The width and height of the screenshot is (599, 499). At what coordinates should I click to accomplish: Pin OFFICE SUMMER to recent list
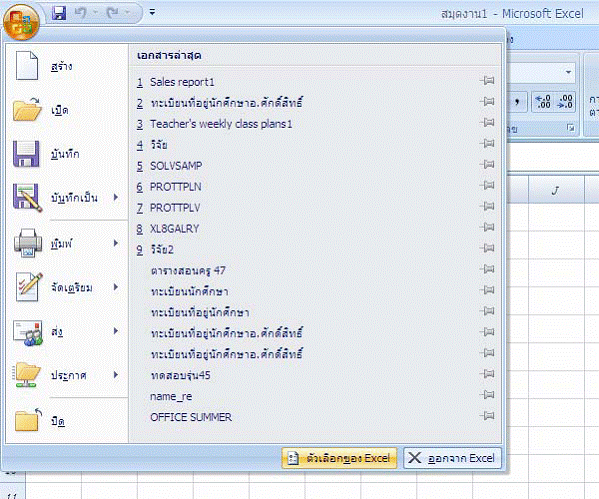pyautogui.click(x=487, y=416)
